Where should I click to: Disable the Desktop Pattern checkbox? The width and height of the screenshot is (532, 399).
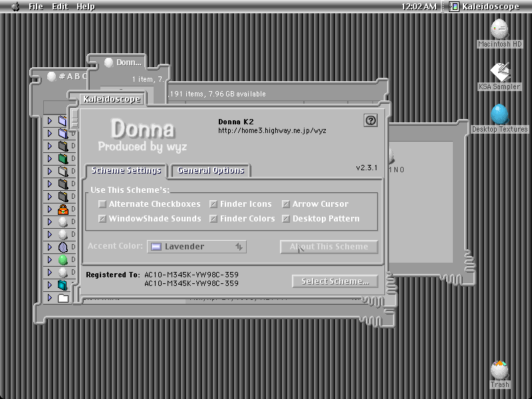[x=286, y=219]
